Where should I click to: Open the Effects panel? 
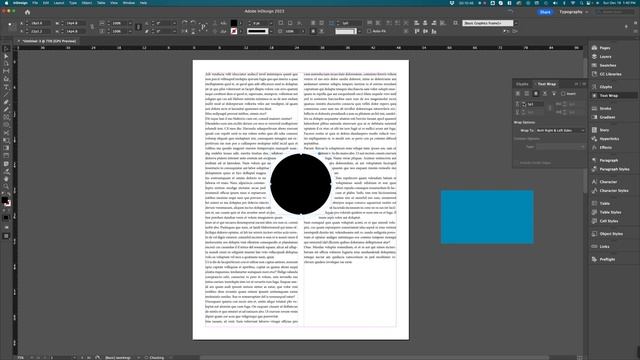pyautogui.click(x=606, y=147)
